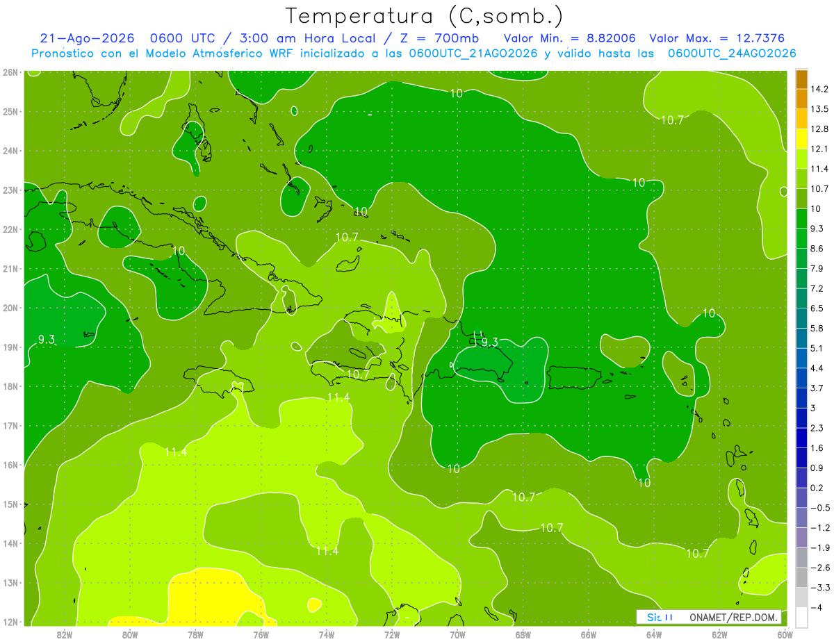Viewport: 834px width, 644px height.
Task: Click the valid-until time "0600UTC_24AGO2026"
Action: [x=732, y=53]
